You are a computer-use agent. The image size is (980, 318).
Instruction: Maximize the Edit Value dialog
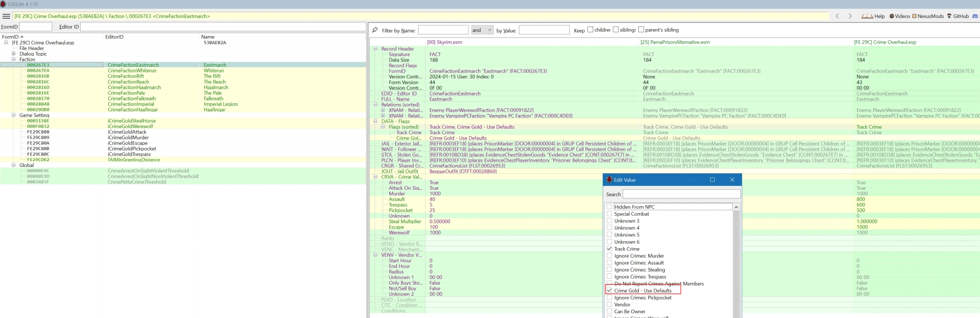pyautogui.click(x=712, y=180)
